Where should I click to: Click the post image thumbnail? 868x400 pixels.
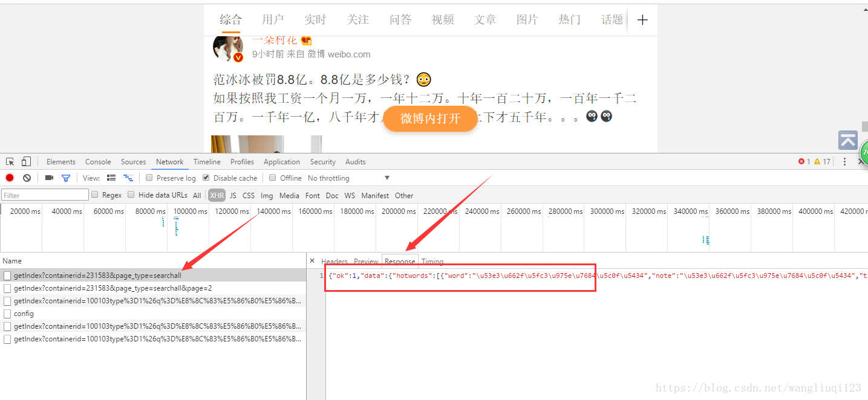click(266, 144)
